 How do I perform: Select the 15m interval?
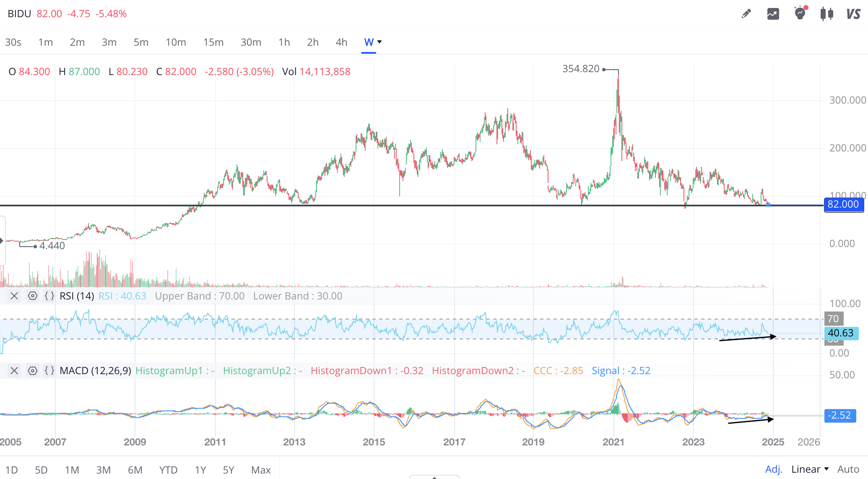tap(213, 42)
